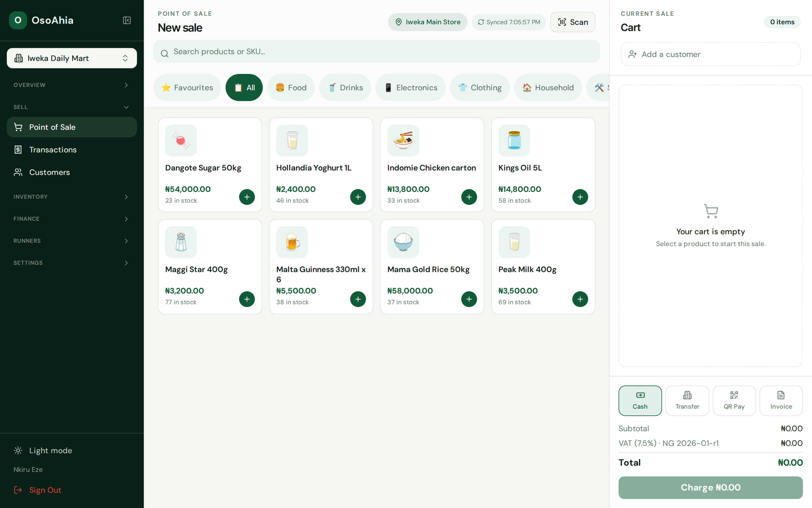This screenshot has height=508, width=812.
Task: Click Add a customer
Action: [711, 54]
